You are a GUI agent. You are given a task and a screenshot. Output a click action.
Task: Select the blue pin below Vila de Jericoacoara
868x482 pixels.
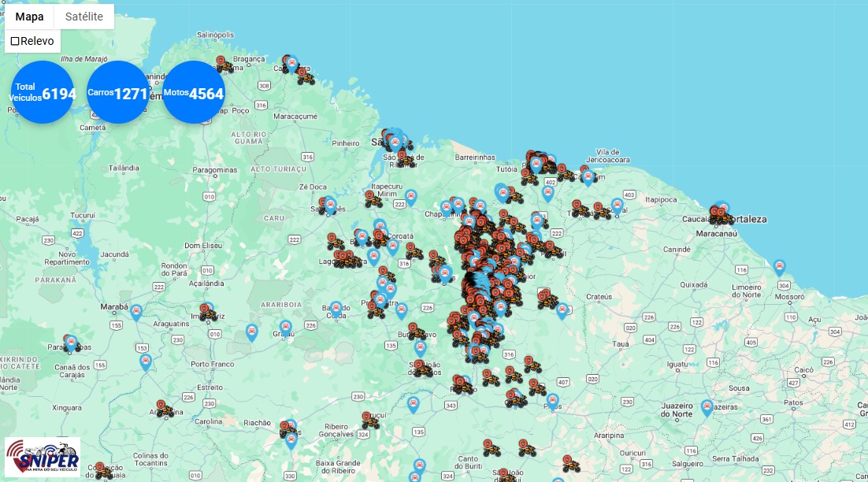588,177
